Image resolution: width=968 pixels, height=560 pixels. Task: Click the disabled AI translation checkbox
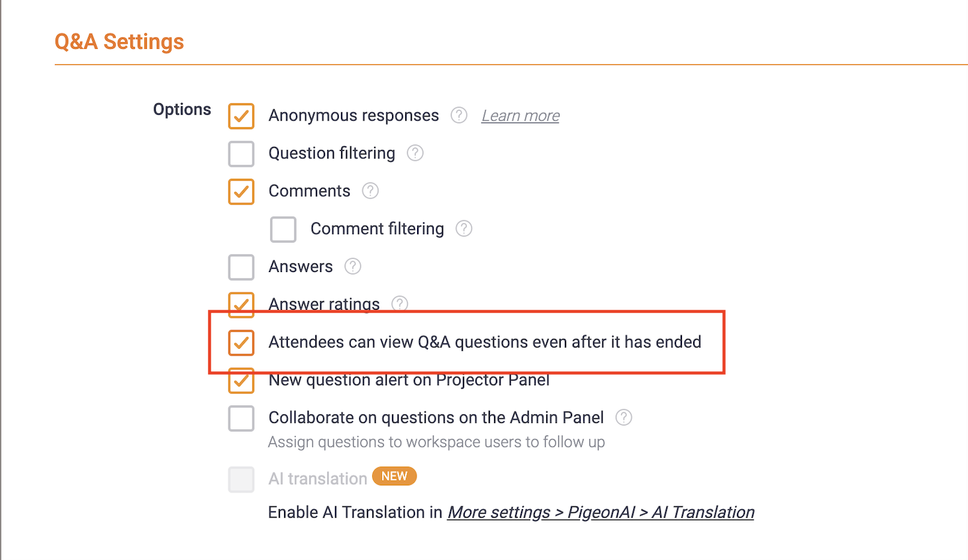click(x=241, y=479)
